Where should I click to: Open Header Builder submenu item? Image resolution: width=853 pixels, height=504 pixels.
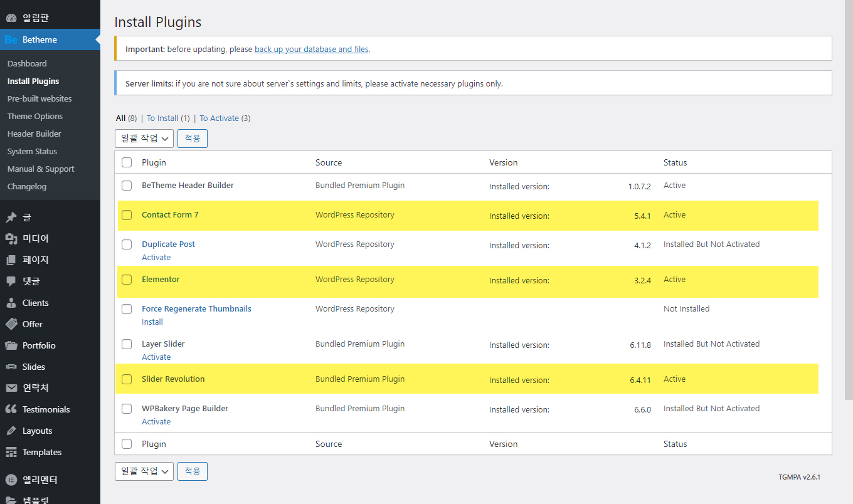click(34, 134)
